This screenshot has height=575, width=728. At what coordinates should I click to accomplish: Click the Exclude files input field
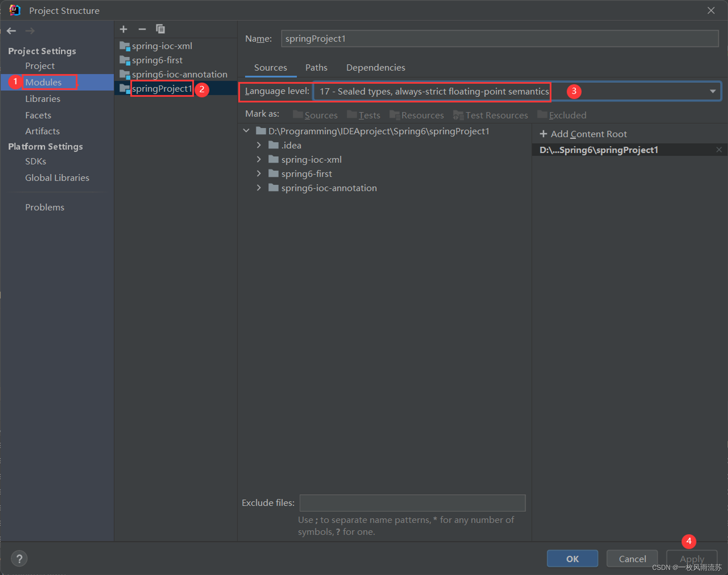click(412, 503)
